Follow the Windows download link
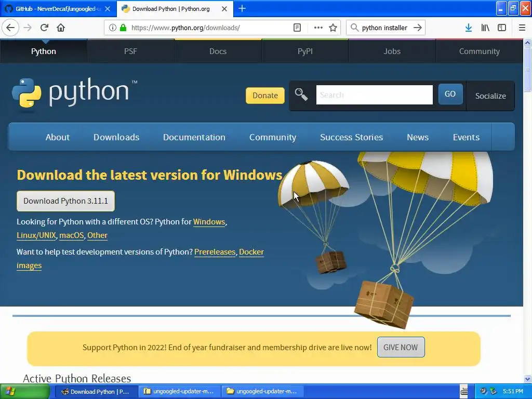The height and width of the screenshot is (399, 532). (x=209, y=221)
